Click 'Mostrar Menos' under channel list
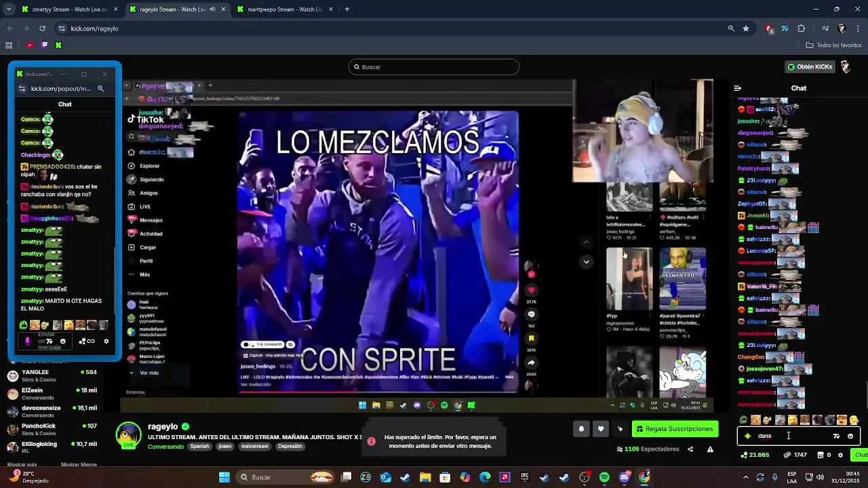This screenshot has width=868, height=488. (79, 464)
